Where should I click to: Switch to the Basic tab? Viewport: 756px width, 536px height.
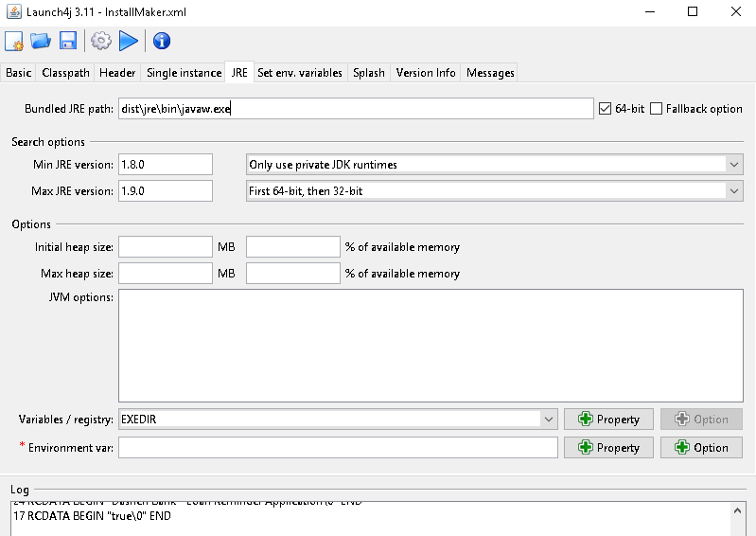(18, 73)
